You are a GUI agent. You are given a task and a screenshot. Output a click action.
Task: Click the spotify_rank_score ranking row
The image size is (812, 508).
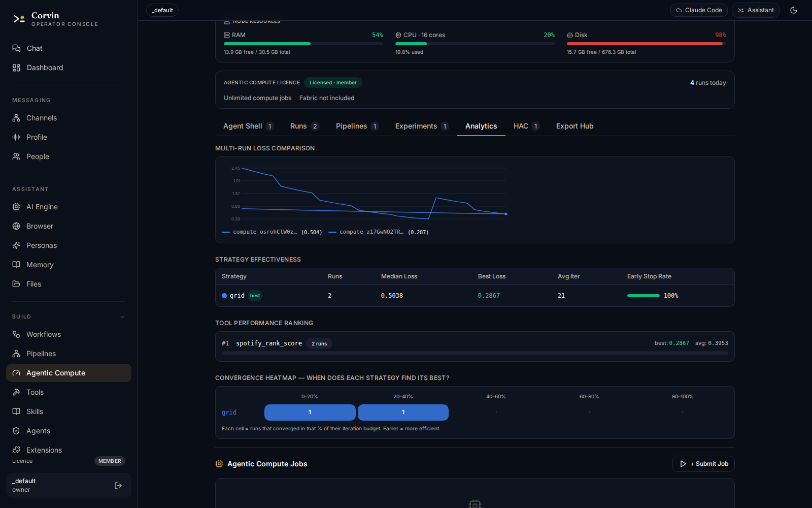[475, 346]
